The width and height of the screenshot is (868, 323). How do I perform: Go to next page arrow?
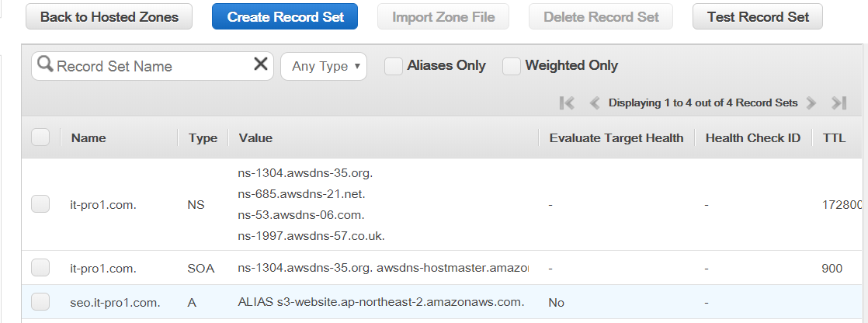coord(811,103)
